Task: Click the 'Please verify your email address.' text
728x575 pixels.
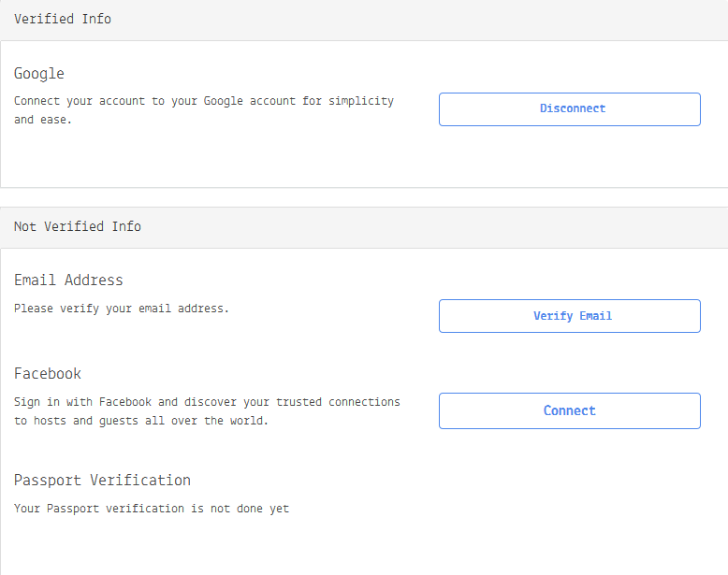Action: pos(122,309)
